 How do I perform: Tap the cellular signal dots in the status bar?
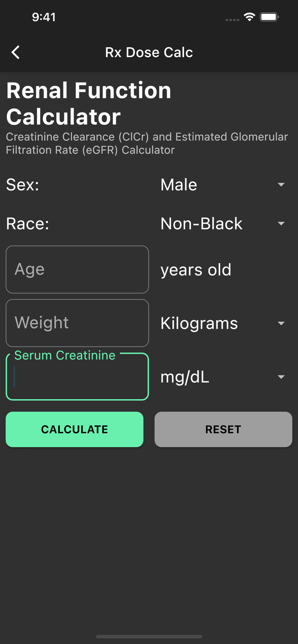tap(232, 19)
